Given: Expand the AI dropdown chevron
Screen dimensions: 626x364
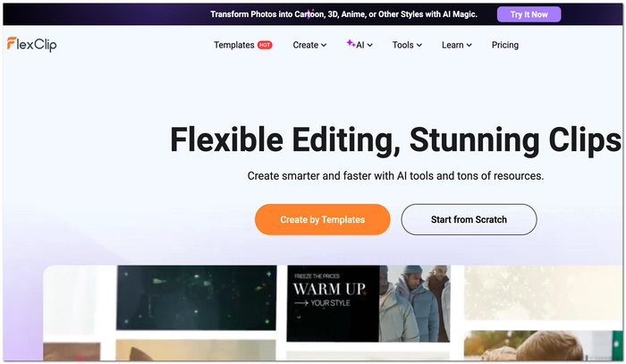Looking at the screenshot, I should click(x=370, y=46).
